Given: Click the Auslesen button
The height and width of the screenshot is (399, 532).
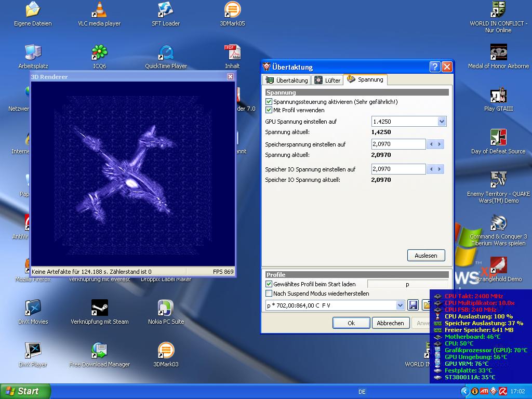Looking at the screenshot, I should click(425, 255).
